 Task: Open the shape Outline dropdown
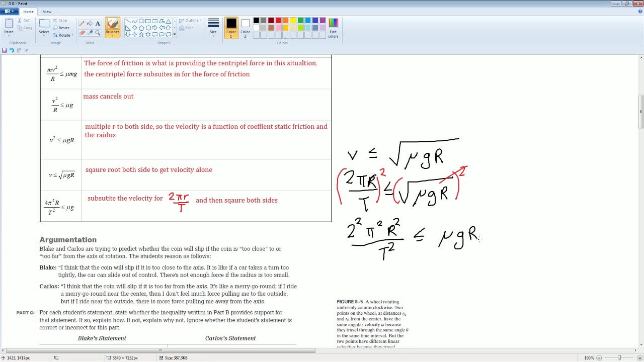click(x=191, y=21)
